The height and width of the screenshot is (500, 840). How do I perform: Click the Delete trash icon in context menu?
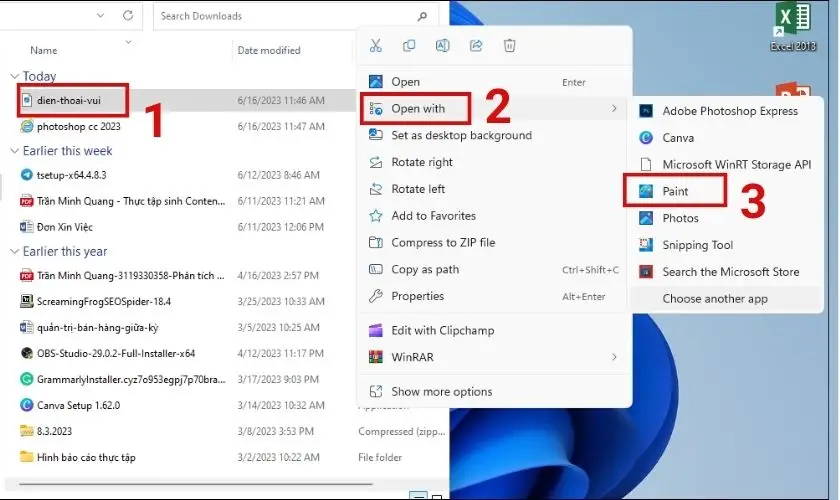click(x=509, y=46)
